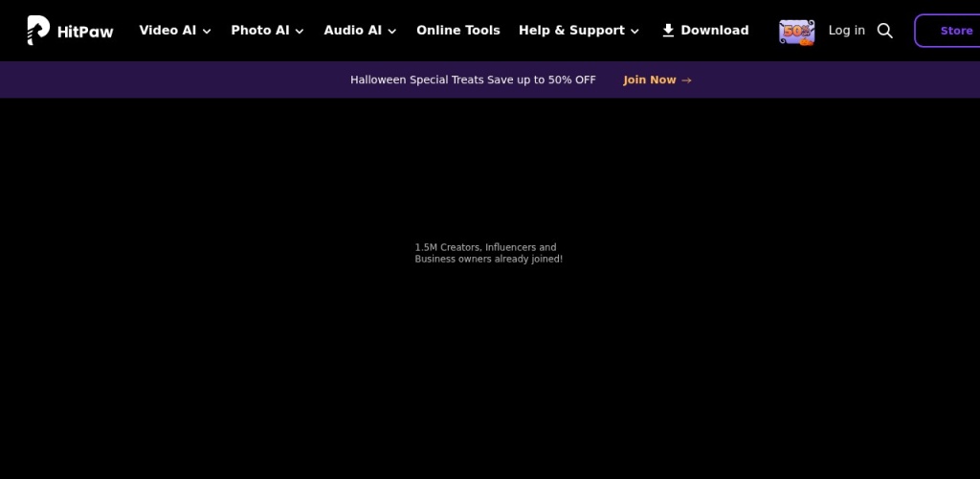980x479 pixels.
Task: Follow the Join Now link
Action: pyautogui.click(x=649, y=80)
